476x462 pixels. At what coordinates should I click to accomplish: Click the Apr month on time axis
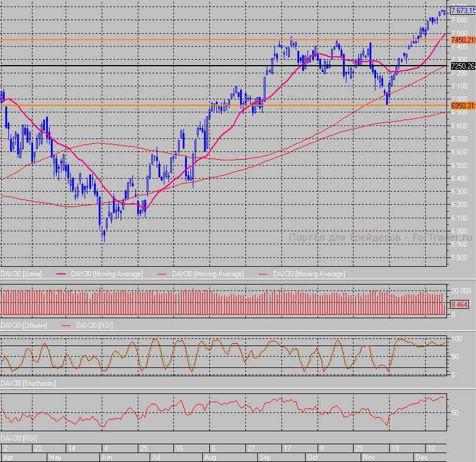point(7,457)
